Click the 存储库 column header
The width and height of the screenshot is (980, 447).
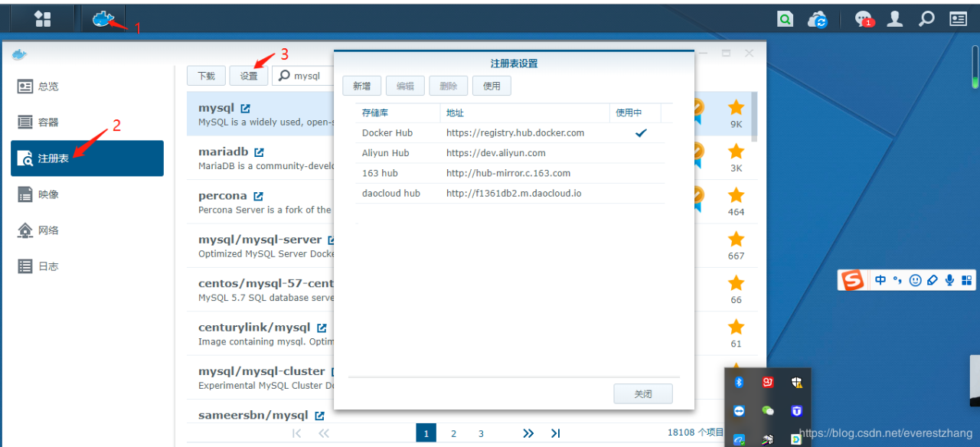398,113
